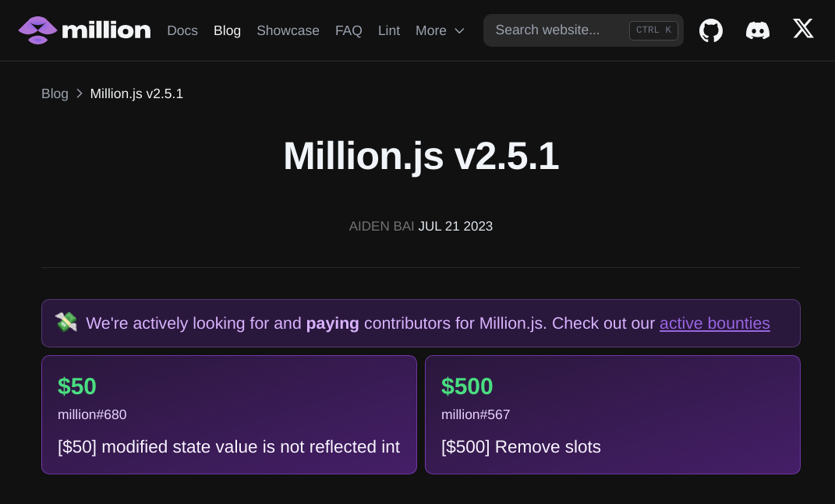Click the CTRL K shortcut badge

point(653,30)
